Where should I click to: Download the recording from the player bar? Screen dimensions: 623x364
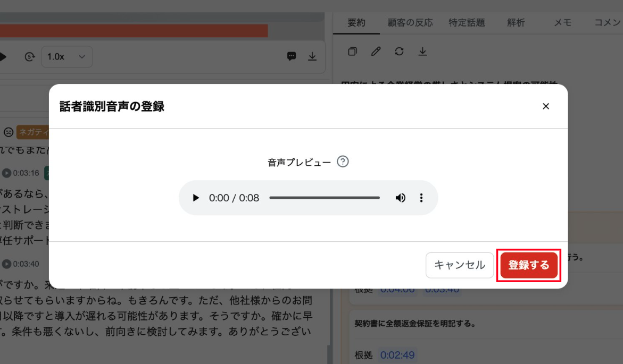coord(312,56)
